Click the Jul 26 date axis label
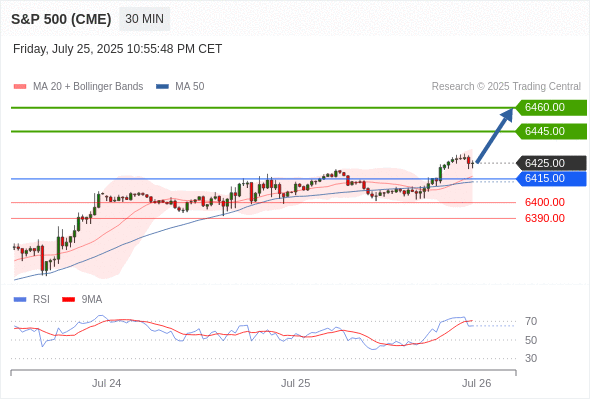This screenshot has height=400, width=590. point(477,383)
